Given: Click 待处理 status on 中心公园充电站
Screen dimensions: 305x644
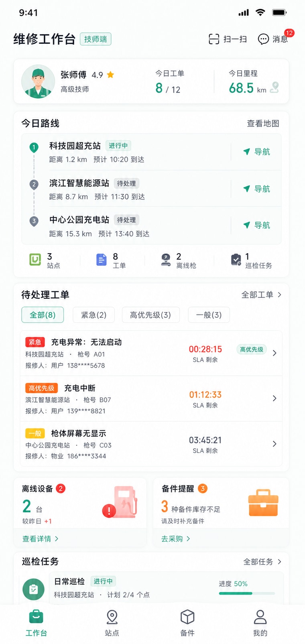Looking at the screenshot, I should click(x=126, y=220).
